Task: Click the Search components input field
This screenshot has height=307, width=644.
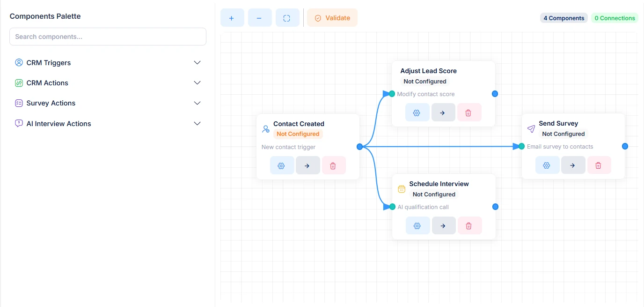Action: pyautogui.click(x=108, y=37)
